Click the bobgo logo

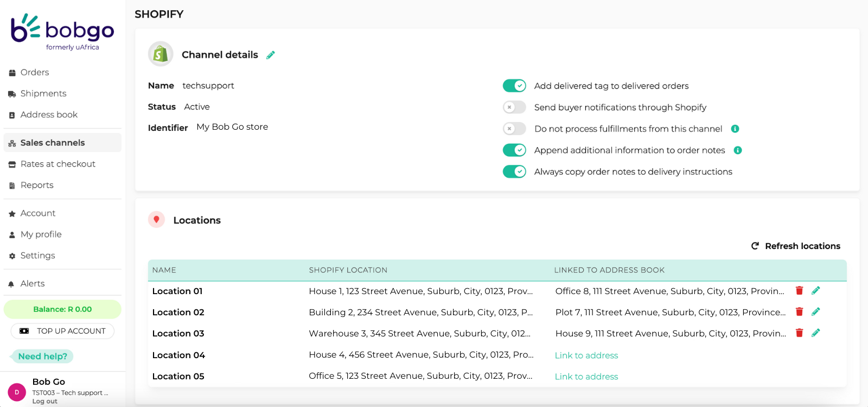(x=63, y=32)
